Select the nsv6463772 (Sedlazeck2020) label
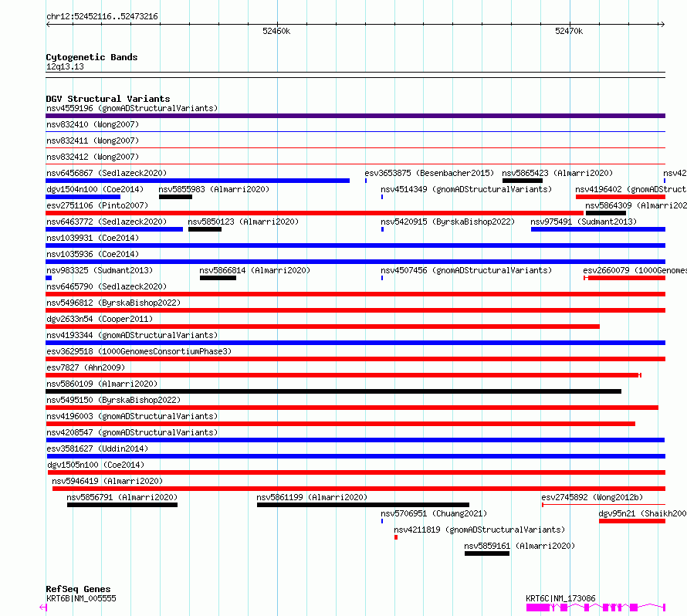 pos(107,222)
